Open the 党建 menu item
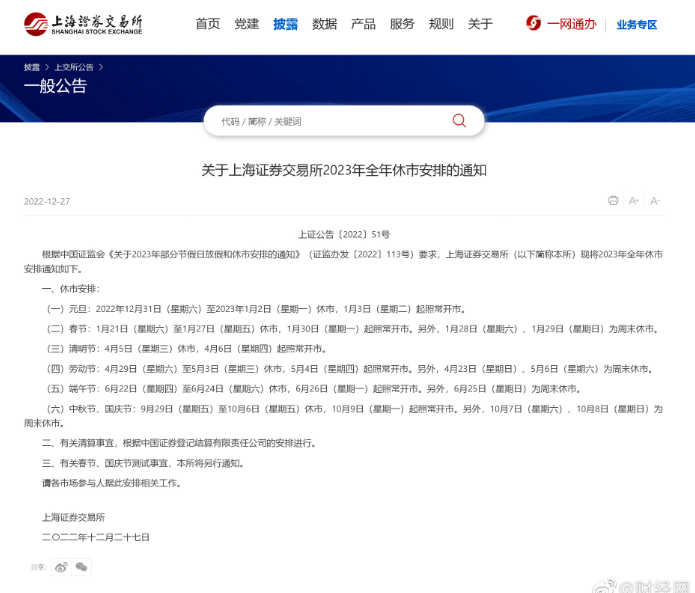 [247, 24]
